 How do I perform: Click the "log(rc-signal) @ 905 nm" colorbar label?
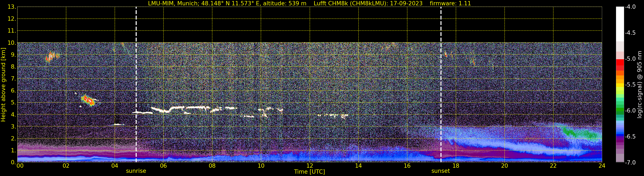pyautogui.click(x=640, y=85)
